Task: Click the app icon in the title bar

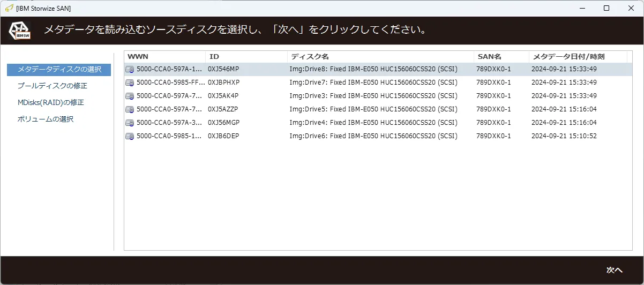Action: coord(9,8)
